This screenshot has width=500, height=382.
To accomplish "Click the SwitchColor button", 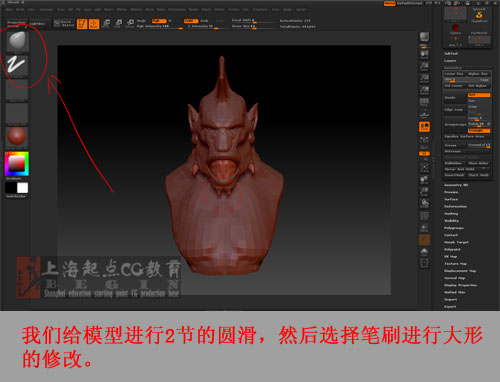I will (16, 196).
